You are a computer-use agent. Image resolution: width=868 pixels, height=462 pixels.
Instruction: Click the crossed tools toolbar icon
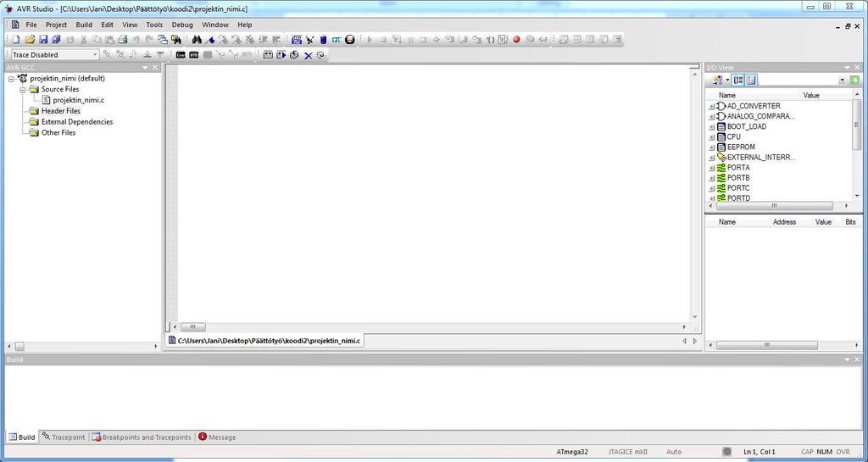pos(310,39)
